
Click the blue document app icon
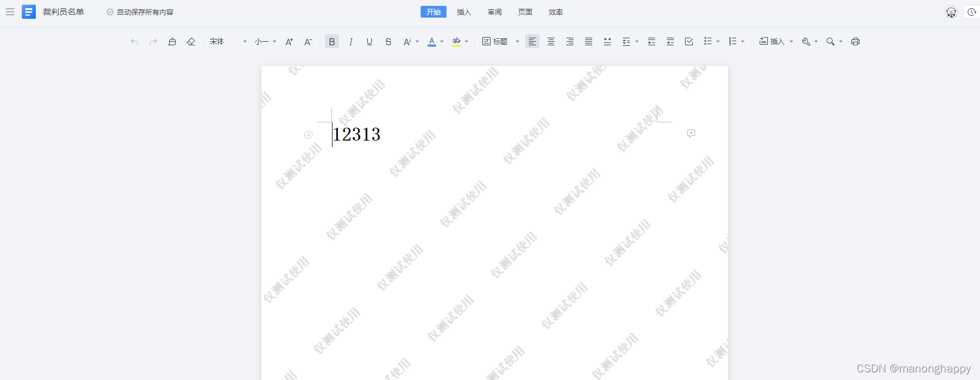29,12
